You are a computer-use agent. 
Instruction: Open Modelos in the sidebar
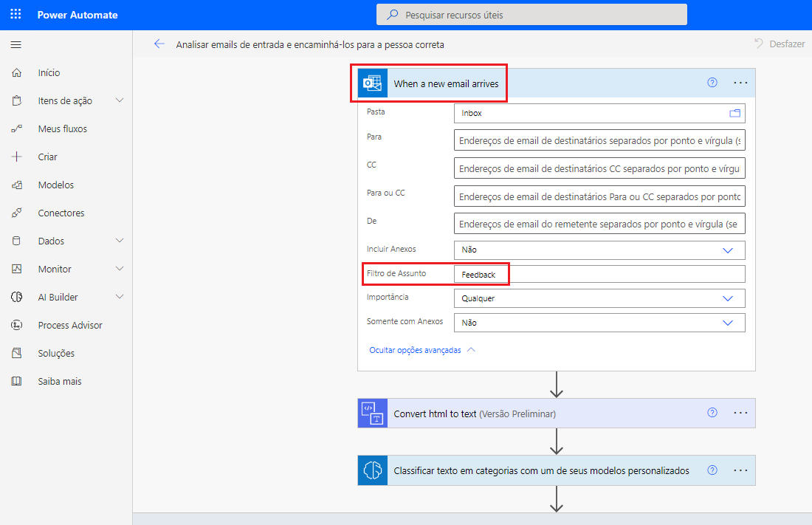56,185
